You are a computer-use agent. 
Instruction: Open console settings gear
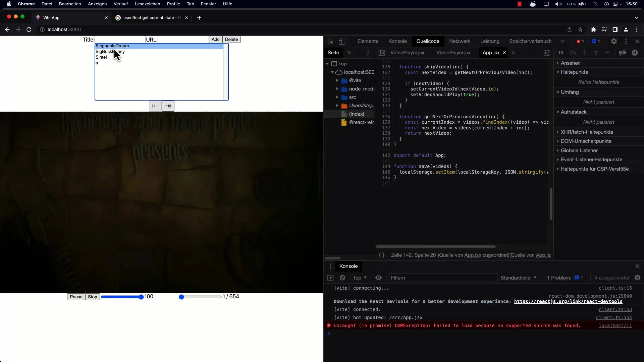click(638, 278)
